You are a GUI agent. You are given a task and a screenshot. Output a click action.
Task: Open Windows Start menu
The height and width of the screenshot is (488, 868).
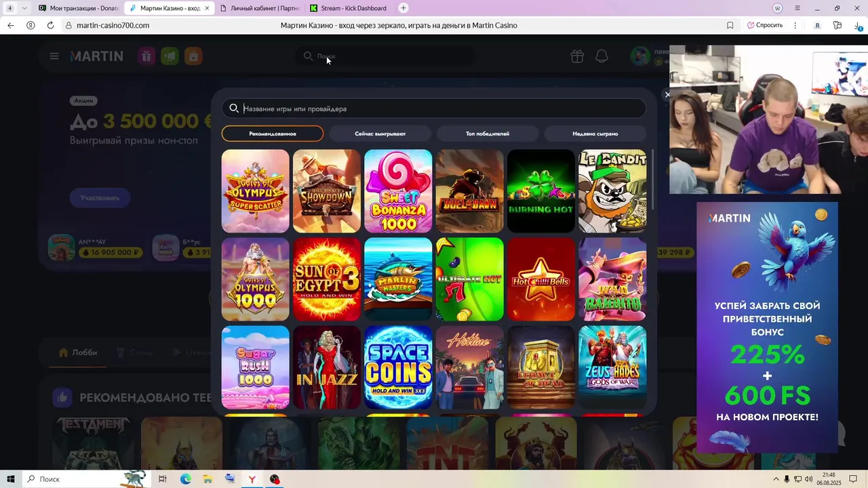point(11,479)
